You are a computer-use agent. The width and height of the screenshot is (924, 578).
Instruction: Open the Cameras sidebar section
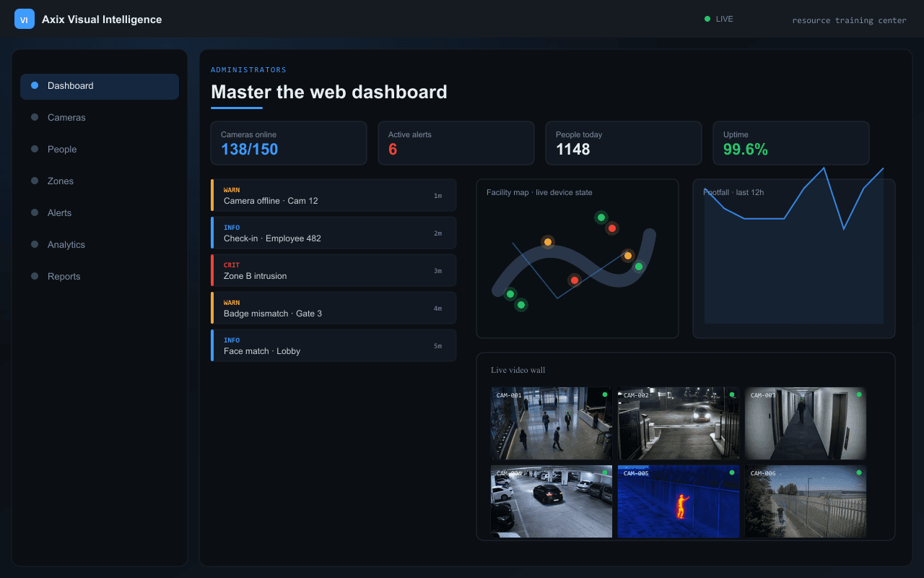tap(100, 118)
